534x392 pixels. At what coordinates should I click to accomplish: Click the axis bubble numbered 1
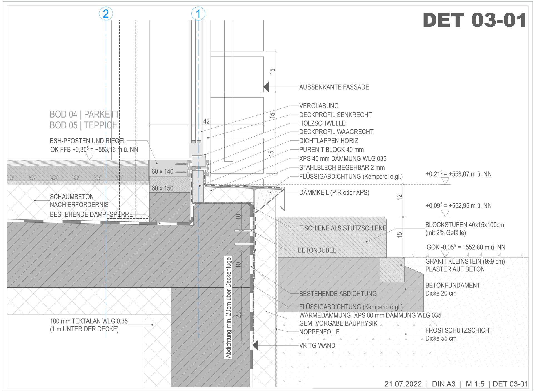pos(198,13)
